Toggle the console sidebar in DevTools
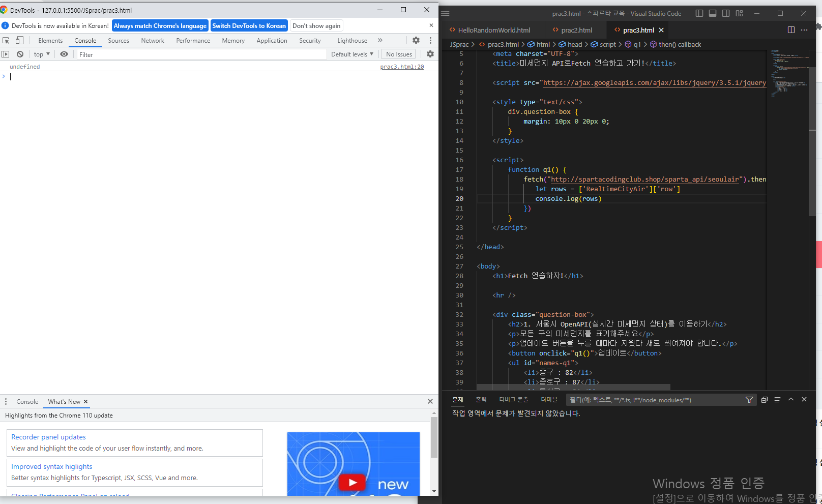 click(6, 54)
